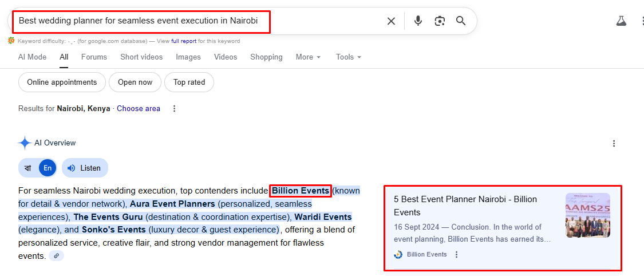Open Search Labs flask icon
The image size is (644, 276).
coord(621,21)
